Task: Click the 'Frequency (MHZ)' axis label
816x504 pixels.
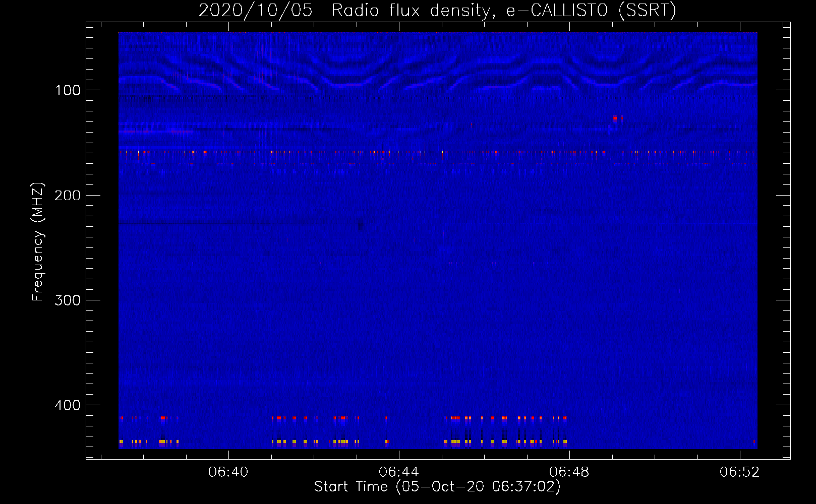Action: pyautogui.click(x=38, y=242)
